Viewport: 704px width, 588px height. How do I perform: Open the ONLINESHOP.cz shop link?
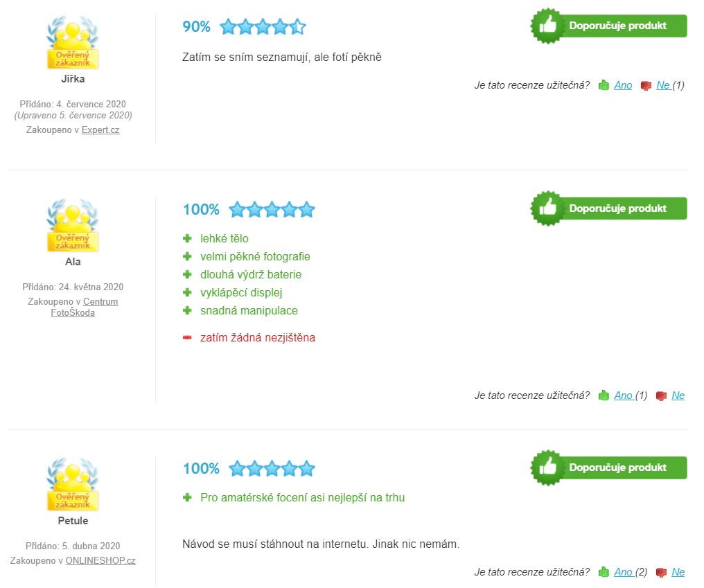[x=100, y=560]
